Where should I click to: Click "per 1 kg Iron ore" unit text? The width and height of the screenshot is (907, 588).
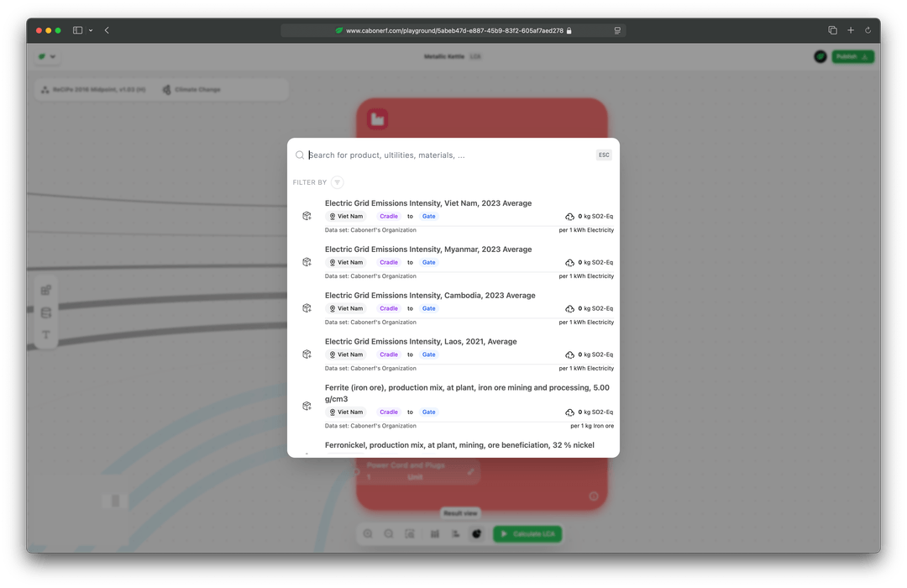(x=592, y=426)
